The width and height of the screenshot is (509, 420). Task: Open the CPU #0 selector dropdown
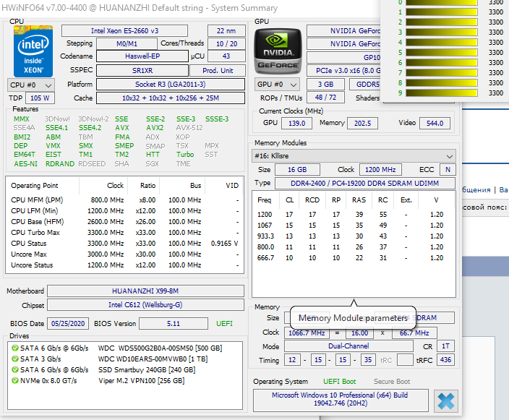[x=31, y=85]
